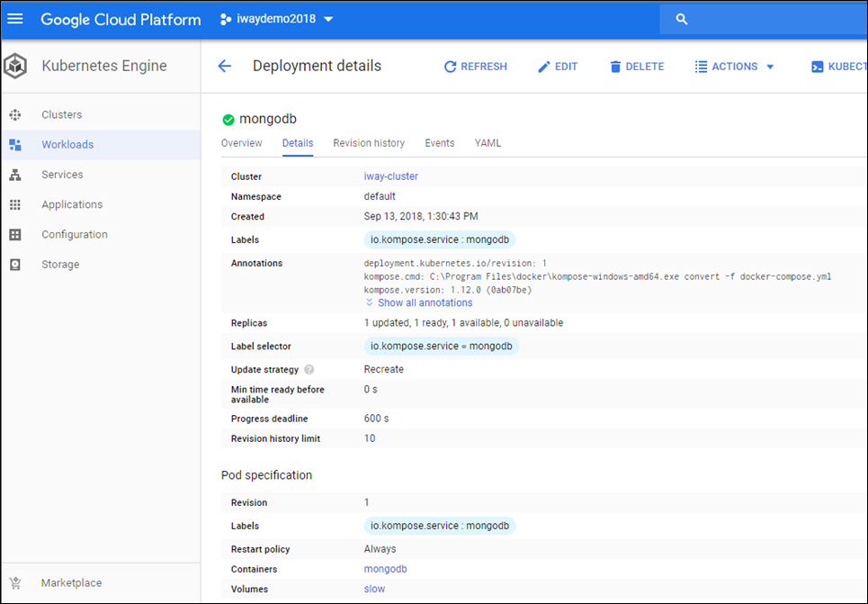This screenshot has height=604, width=868.
Task: Click the Kubernetes Engine hexagon logo
Action: [x=15, y=66]
